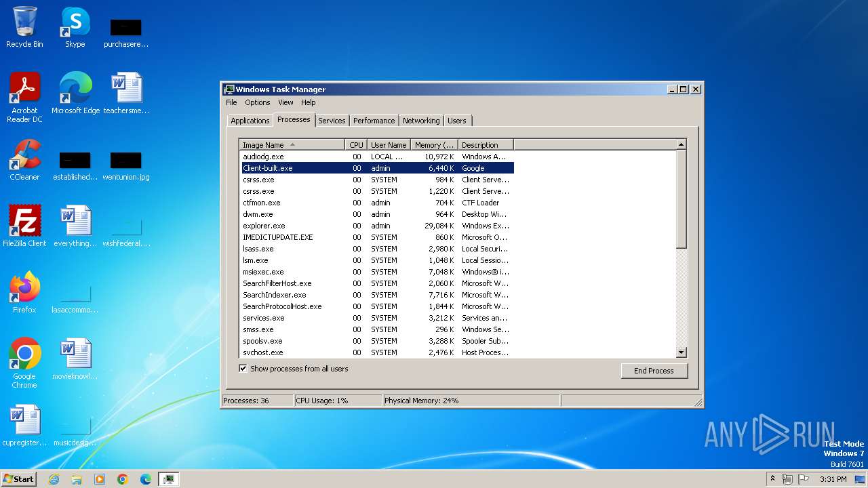Screen dimensions: 868x488
Task: Switch to the Networking tab
Action: [x=421, y=121]
